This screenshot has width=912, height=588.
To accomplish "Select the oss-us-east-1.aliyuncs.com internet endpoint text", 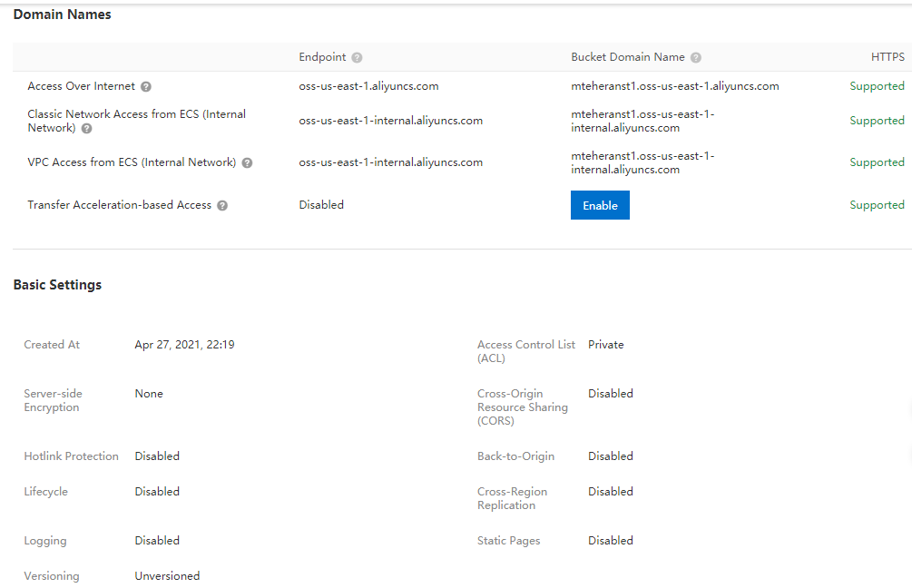I will [x=368, y=86].
